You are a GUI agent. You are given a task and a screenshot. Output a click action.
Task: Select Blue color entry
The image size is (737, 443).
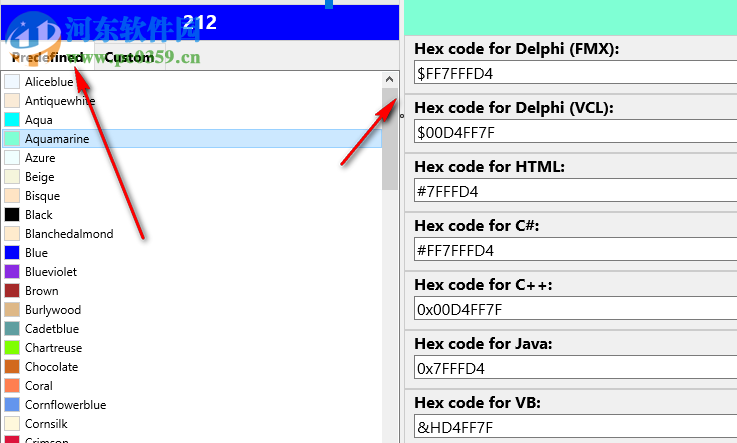(x=192, y=253)
